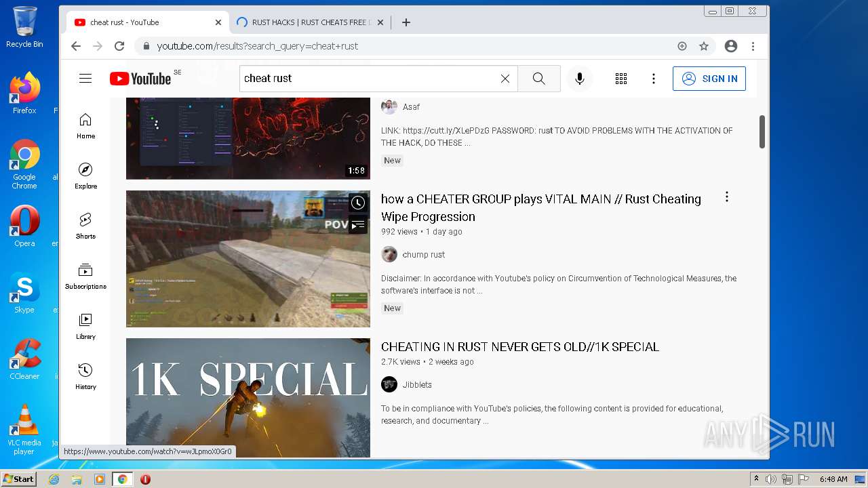The image size is (868, 488).
Task: Click the page vertical scrollbar thumb
Action: [762, 131]
